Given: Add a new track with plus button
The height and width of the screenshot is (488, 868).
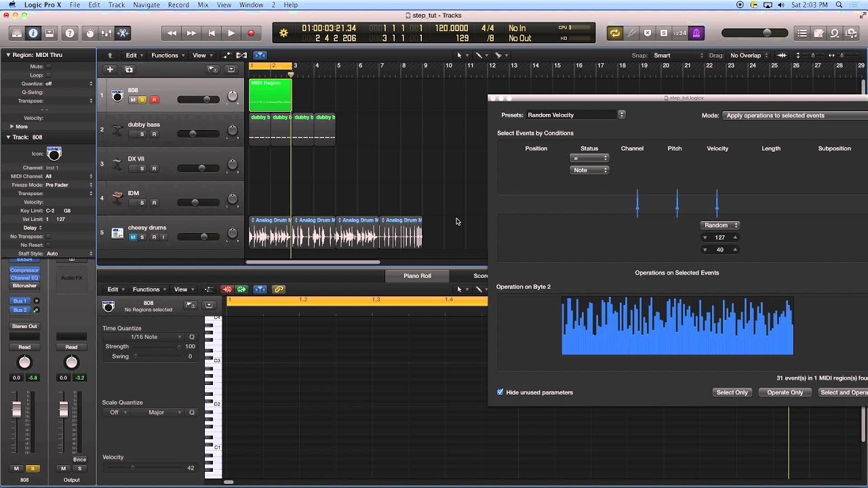Looking at the screenshot, I should coord(110,69).
